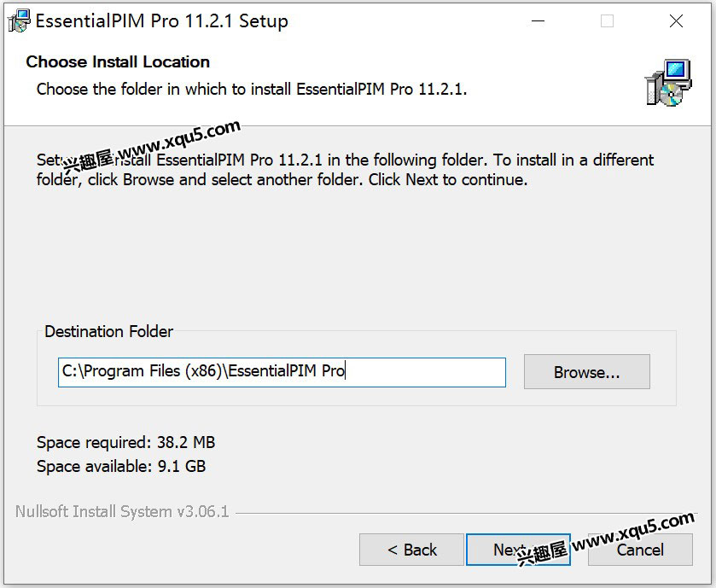Image resolution: width=716 pixels, height=588 pixels.
Task: Click the 'Destination Folder' group label
Action: click(x=108, y=331)
